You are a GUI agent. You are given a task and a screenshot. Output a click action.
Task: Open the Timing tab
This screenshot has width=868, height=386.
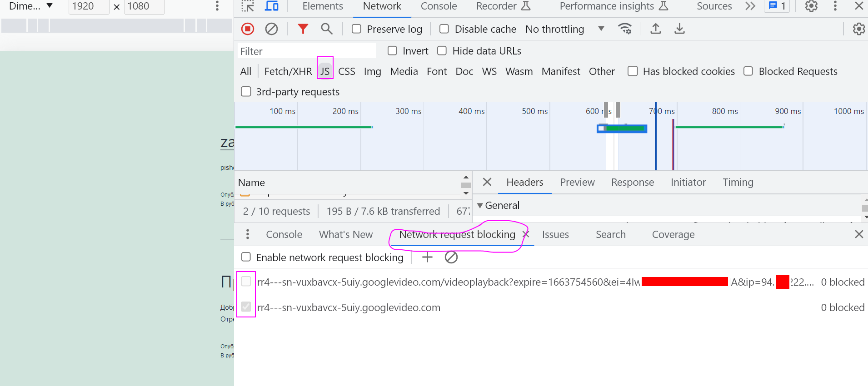click(738, 182)
